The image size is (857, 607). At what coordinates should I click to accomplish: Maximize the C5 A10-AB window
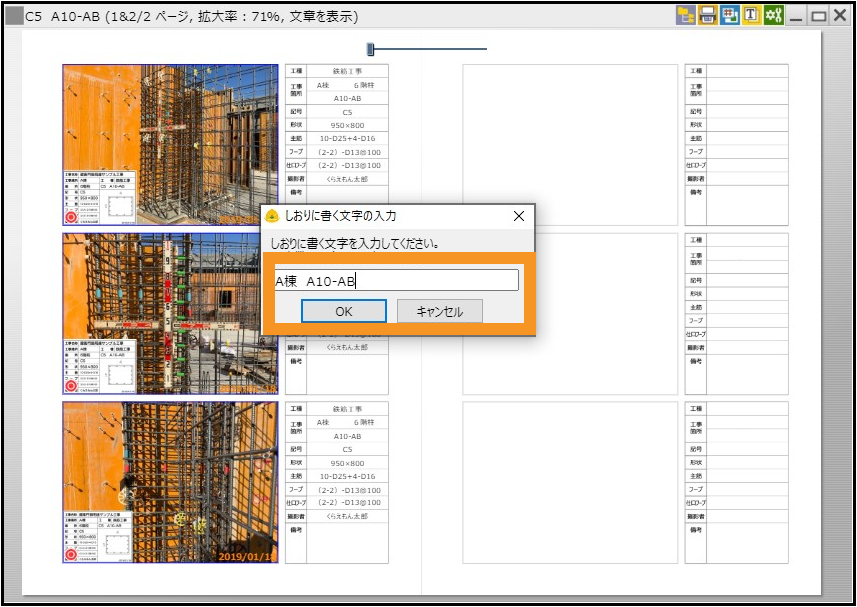(x=818, y=16)
